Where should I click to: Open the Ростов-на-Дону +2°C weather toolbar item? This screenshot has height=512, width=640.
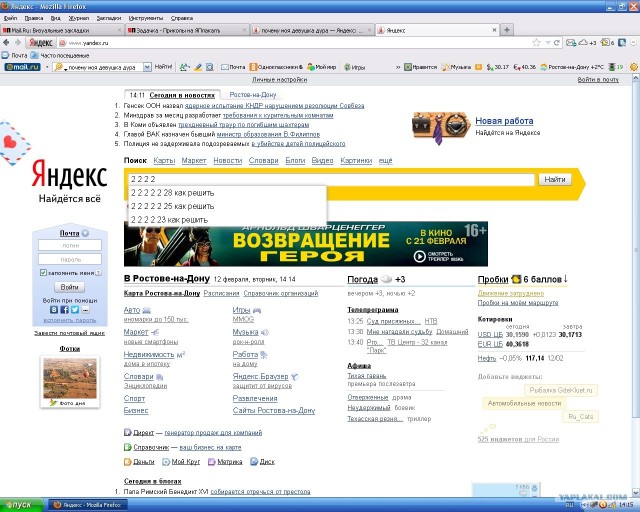click(x=572, y=67)
